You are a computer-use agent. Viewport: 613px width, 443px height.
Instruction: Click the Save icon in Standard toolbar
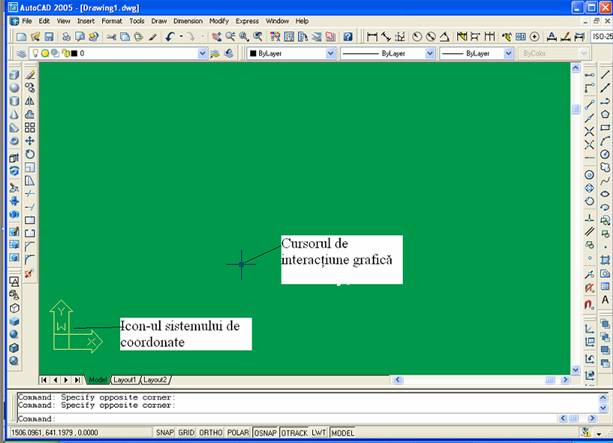[49, 36]
